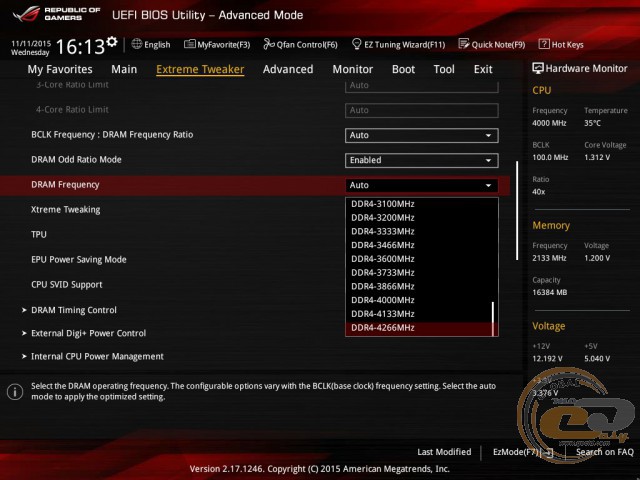Click the memory capacity 16384 MB value
This screenshot has height=480, width=640.
tap(549, 293)
